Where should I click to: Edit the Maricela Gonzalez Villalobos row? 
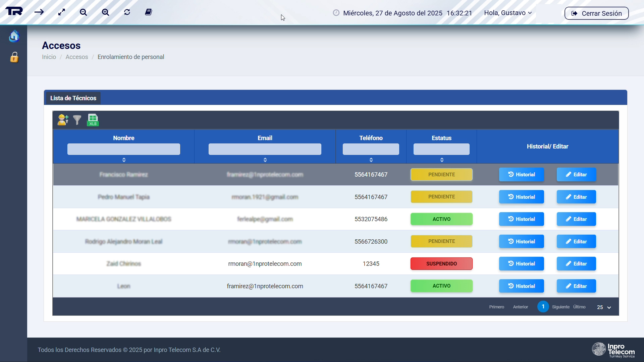click(576, 219)
